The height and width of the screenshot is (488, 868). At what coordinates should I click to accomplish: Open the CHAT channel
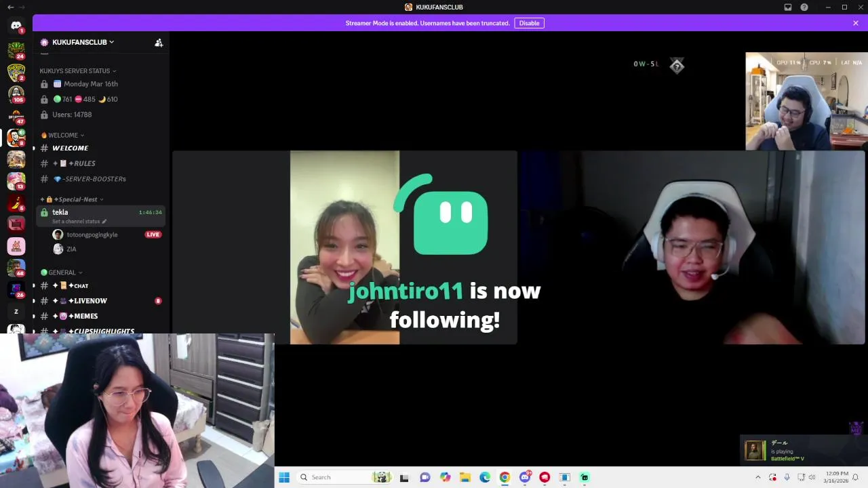(x=101, y=285)
